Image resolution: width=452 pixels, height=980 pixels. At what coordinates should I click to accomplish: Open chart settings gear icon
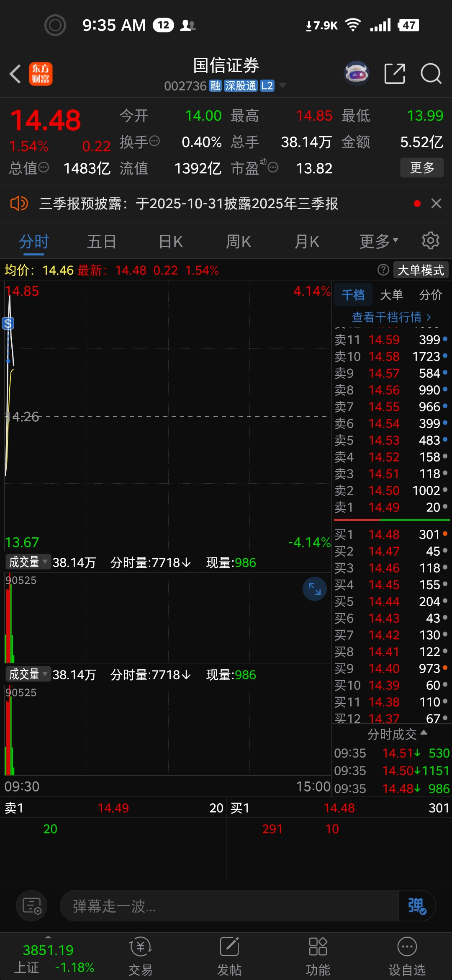tap(430, 240)
